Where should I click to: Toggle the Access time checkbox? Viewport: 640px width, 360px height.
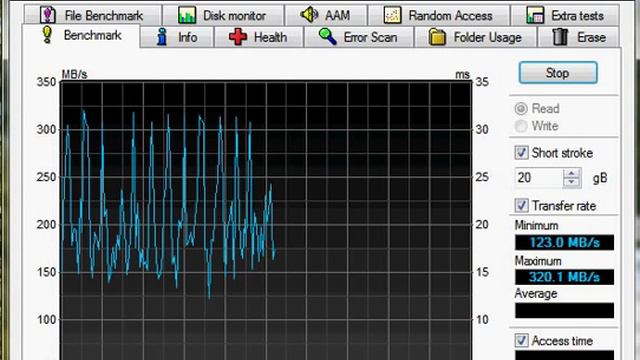coord(521,340)
